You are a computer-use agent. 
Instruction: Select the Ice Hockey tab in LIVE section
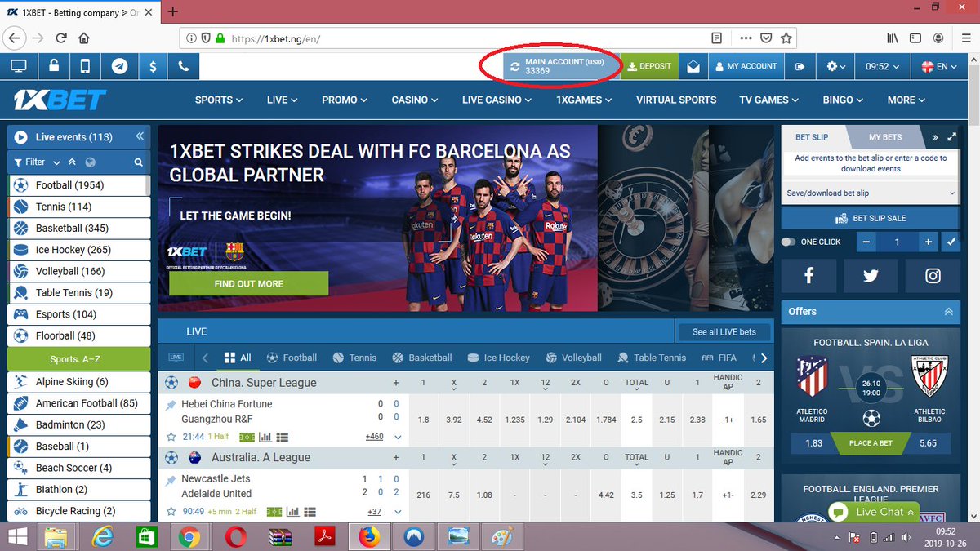click(498, 358)
